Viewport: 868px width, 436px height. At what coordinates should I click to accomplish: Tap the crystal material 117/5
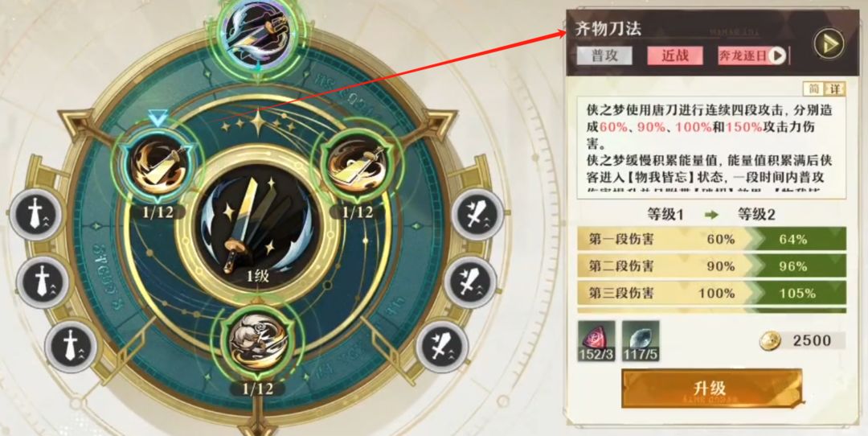click(x=641, y=341)
